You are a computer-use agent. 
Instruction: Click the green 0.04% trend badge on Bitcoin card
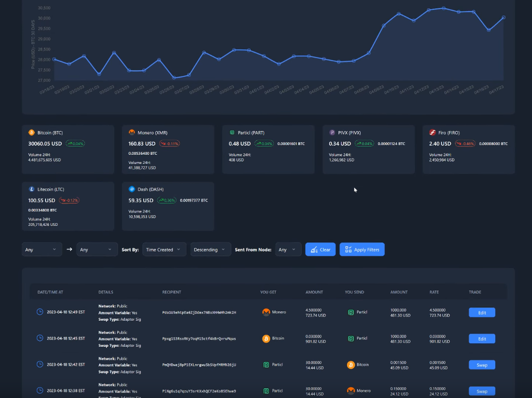point(76,144)
